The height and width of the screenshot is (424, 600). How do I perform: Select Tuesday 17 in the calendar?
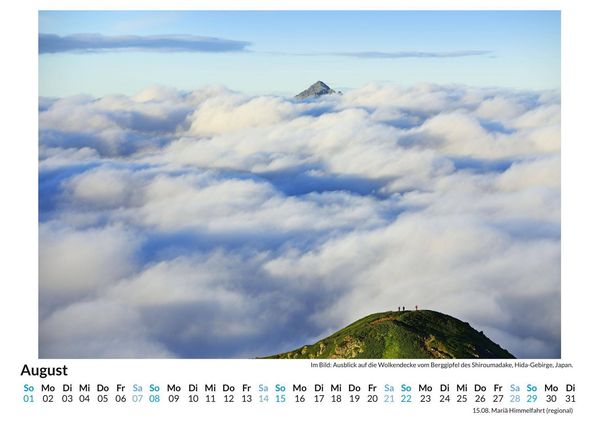319,393
